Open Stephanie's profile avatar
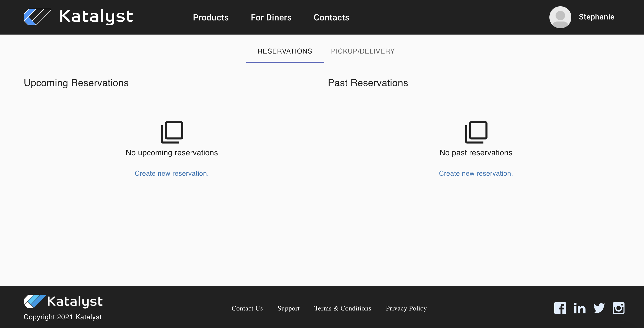This screenshot has height=328, width=644. coord(560,17)
